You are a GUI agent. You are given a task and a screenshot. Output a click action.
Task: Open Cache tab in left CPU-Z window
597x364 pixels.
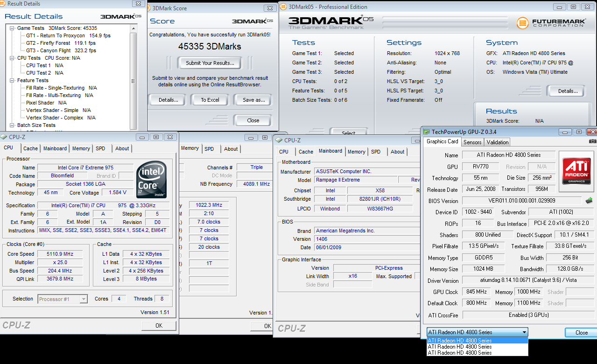point(31,148)
